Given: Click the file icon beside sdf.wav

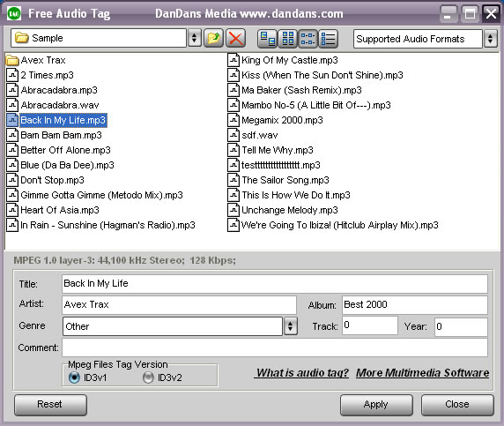Looking at the screenshot, I should pyautogui.click(x=233, y=135).
